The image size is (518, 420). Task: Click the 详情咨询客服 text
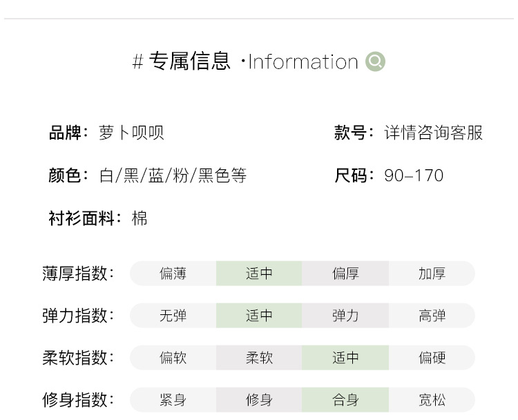coord(433,133)
